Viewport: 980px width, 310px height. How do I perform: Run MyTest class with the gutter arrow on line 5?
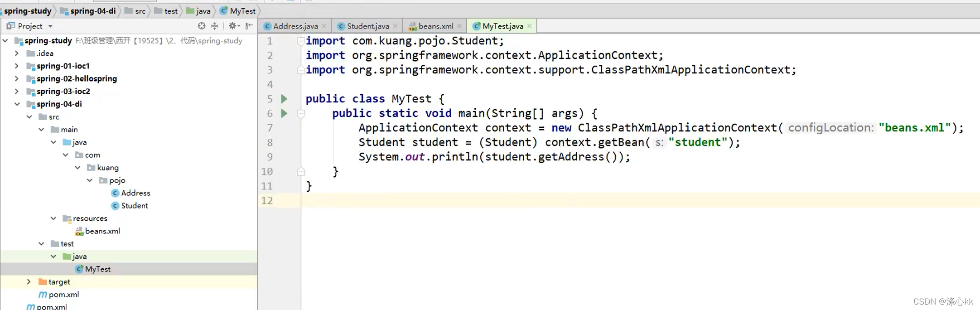tap(284, 99)
